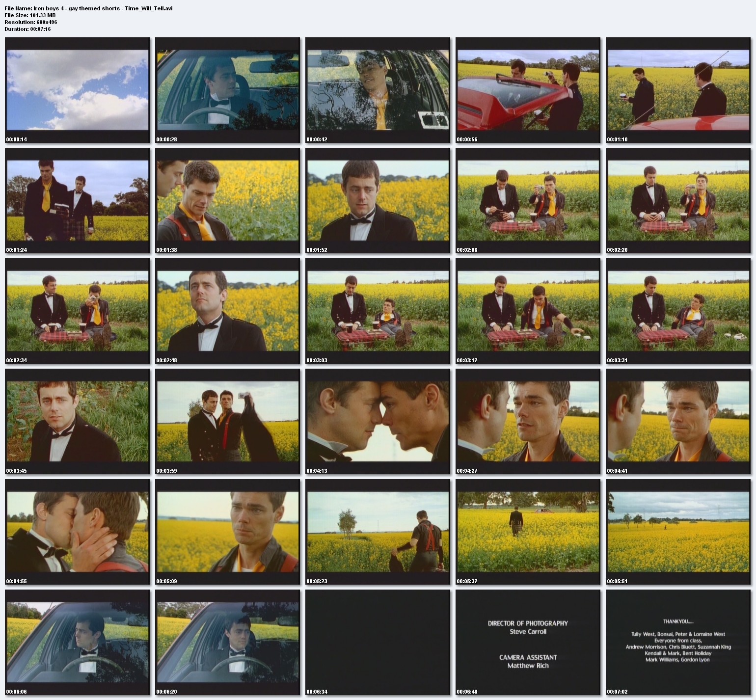
Task: Open the thumbnail stamped 00:03:45
Action: [77, 421]
